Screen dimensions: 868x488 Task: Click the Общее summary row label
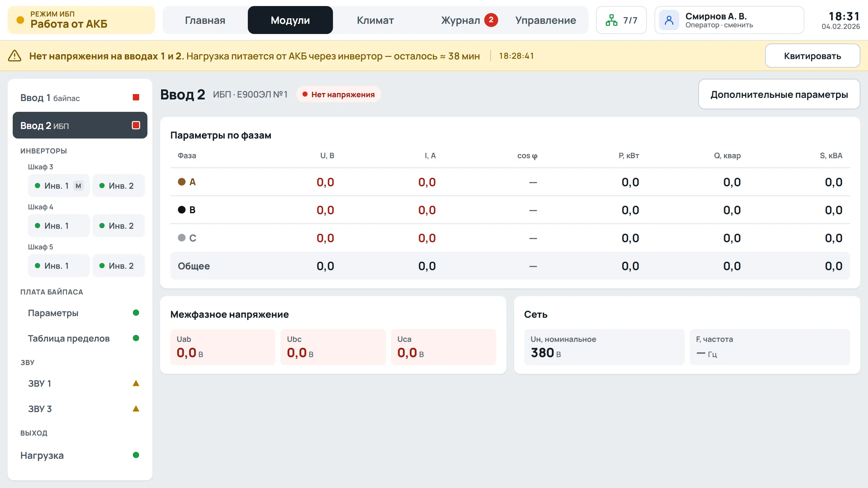(194, 266)
